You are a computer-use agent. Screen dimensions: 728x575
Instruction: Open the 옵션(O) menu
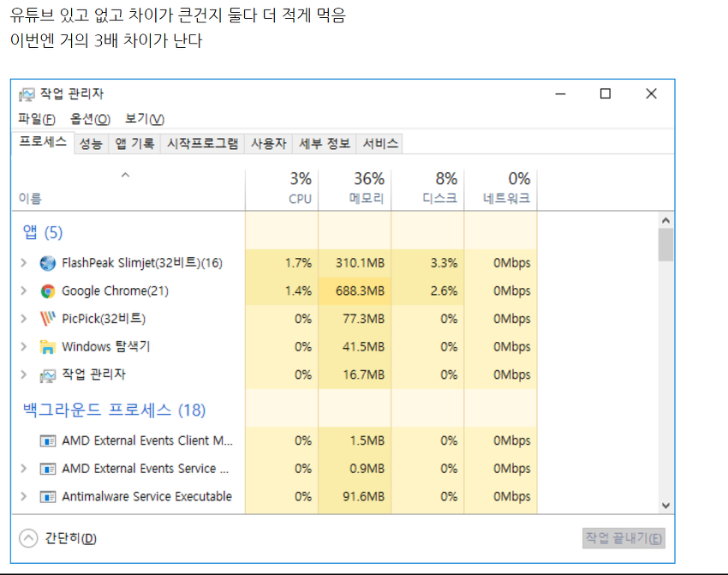pos(90,119)
